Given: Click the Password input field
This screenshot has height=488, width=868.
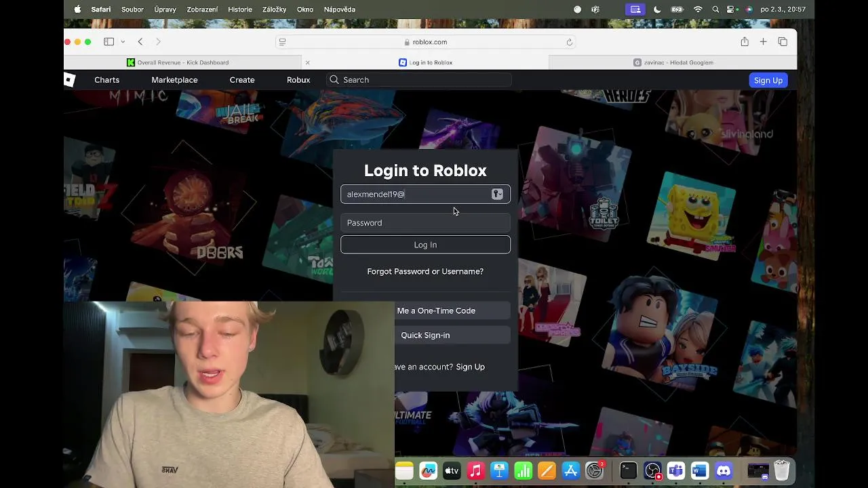Looking at the screenshot, I should (425, 222).
